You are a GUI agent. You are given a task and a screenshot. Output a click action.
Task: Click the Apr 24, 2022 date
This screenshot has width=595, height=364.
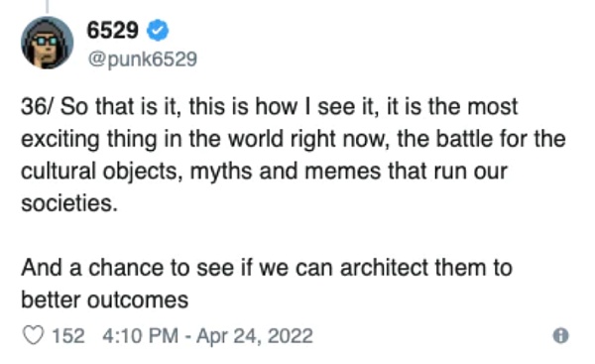(255, 336)
